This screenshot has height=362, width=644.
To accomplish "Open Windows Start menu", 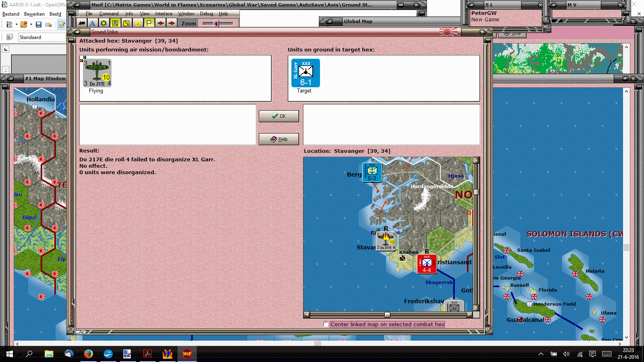I will point(9,354).
